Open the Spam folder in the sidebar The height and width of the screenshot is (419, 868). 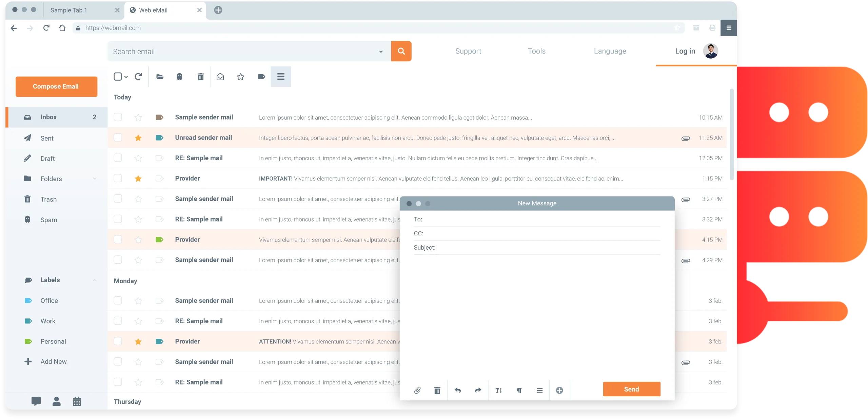(x=57, y=220)
